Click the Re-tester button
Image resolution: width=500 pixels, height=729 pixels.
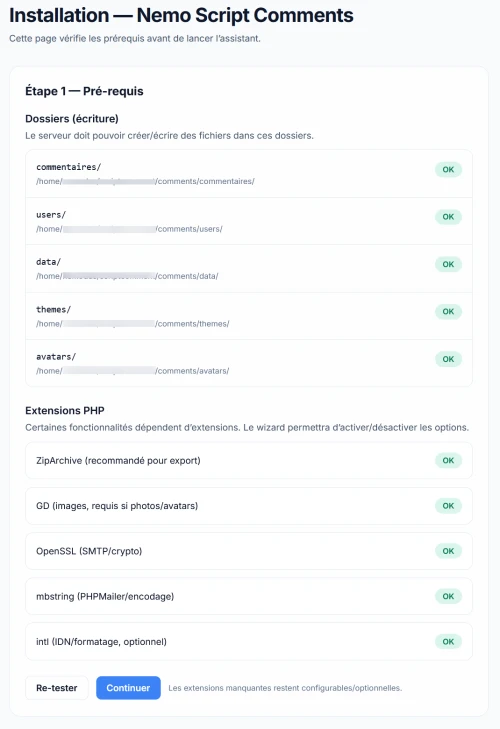pyautogui.click(x=57, y=688)
